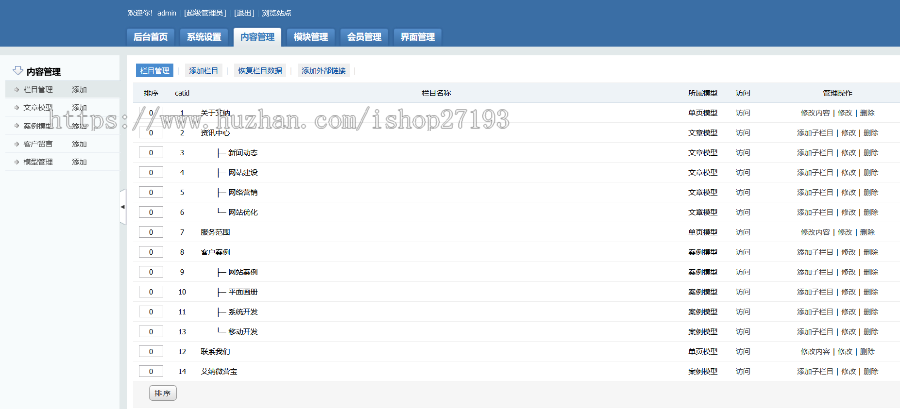Click the bullet icon before 客户留言 in sidebar
900x409 pixels.
[17, 144]
